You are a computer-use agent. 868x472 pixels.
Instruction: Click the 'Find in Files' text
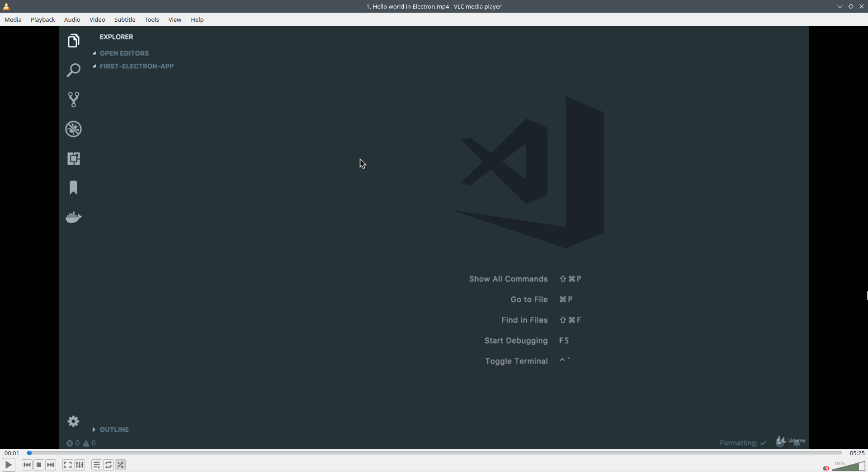point(524,320)
